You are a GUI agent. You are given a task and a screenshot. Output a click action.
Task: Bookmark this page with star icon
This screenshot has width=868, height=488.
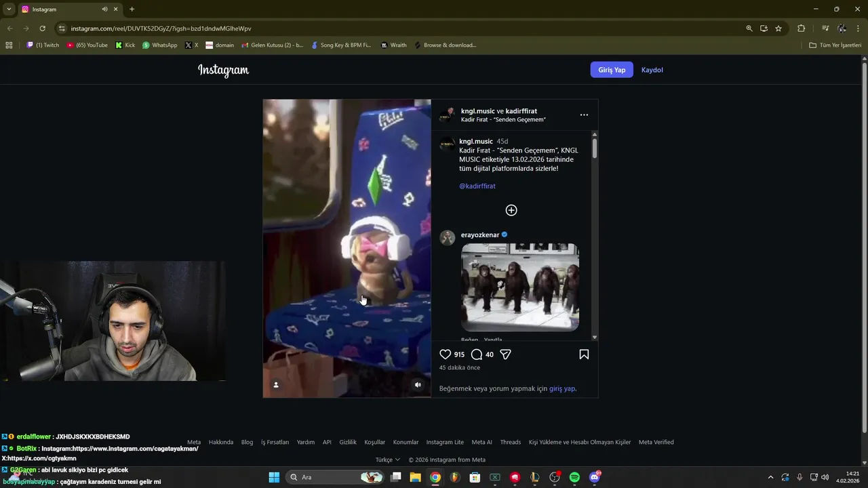point(778,28)
